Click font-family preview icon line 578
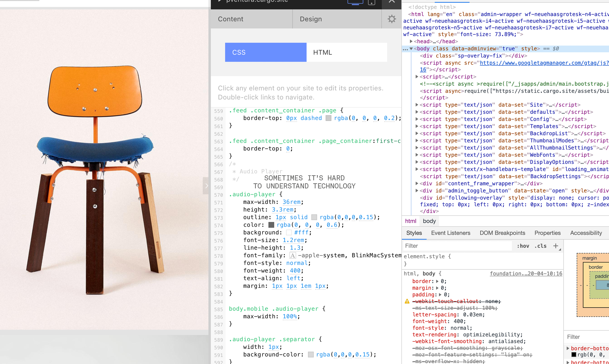609x364 pixels. (x=292, y=256)
